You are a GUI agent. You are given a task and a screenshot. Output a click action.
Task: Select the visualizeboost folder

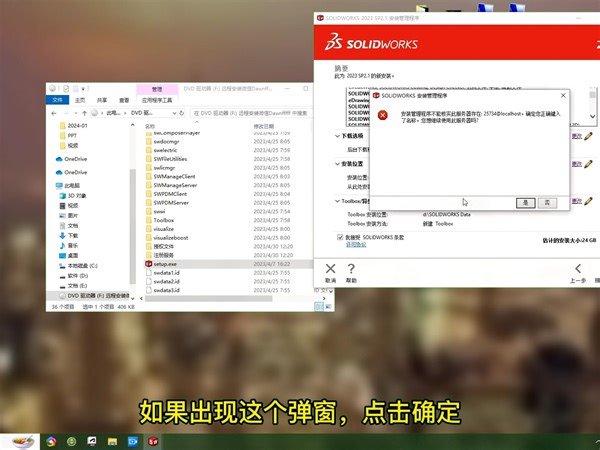coord(167,238)
